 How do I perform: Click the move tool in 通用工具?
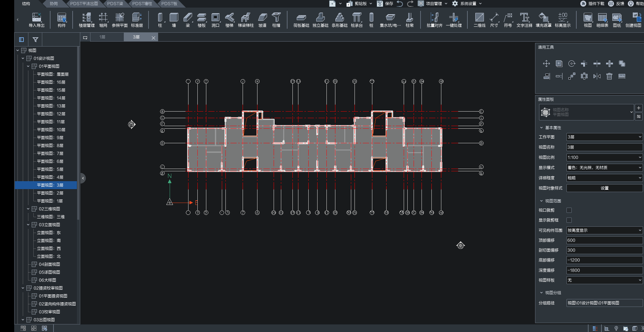click(x=546, y=64)
